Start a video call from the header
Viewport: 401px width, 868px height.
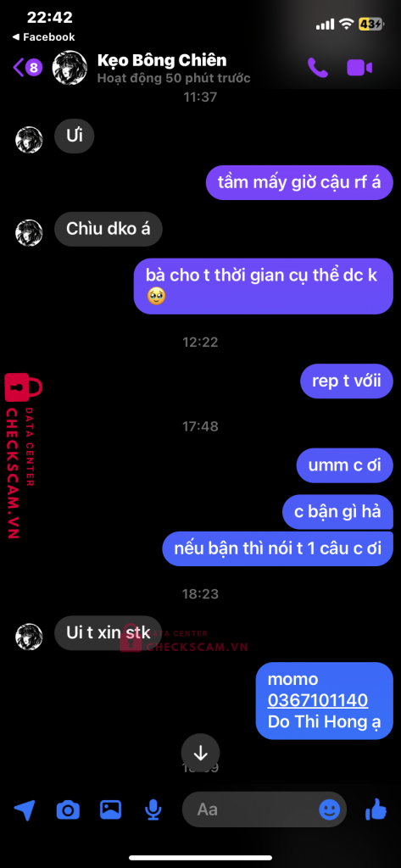pyautogui.click(x=359, y=68)
